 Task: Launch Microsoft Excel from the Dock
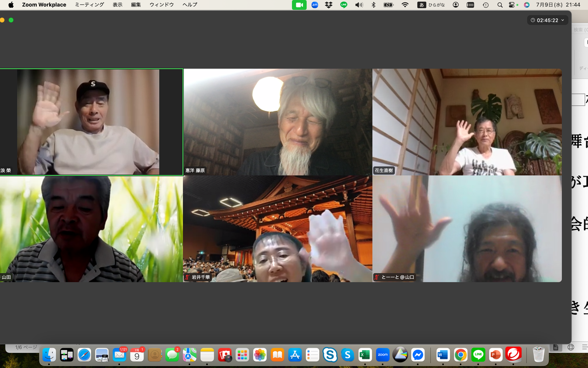[365, 355]
